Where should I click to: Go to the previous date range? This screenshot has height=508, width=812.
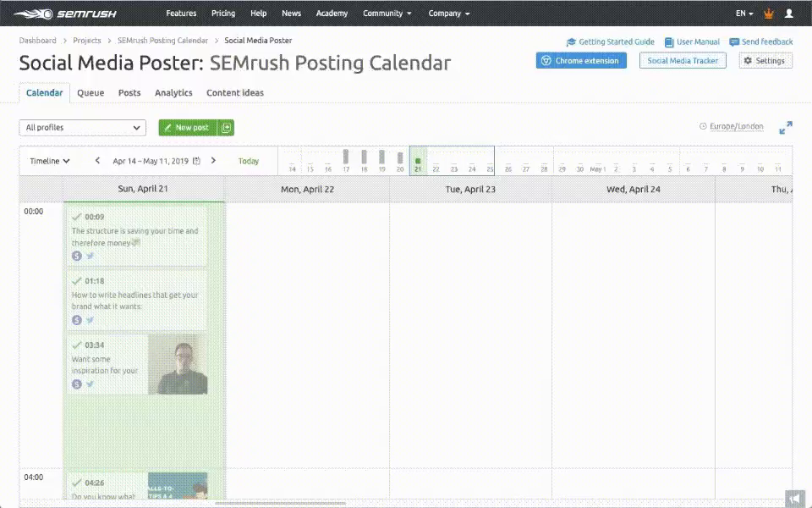tap(98, 161)
